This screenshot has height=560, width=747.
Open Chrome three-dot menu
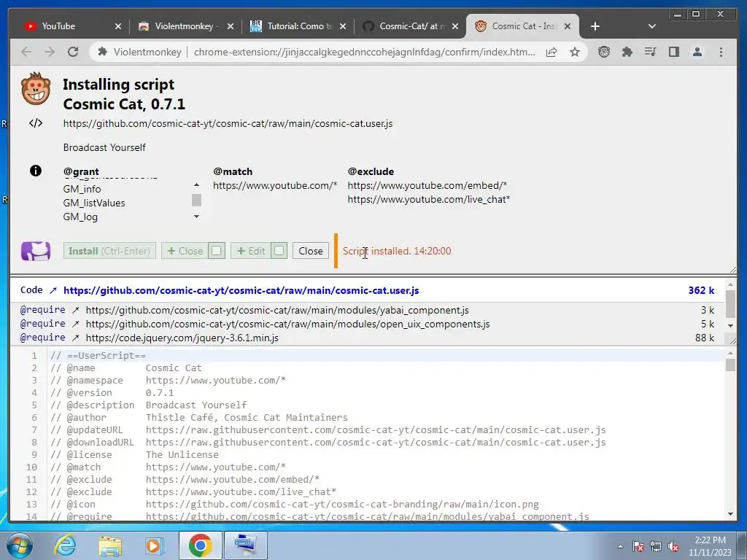coord(721,52)
